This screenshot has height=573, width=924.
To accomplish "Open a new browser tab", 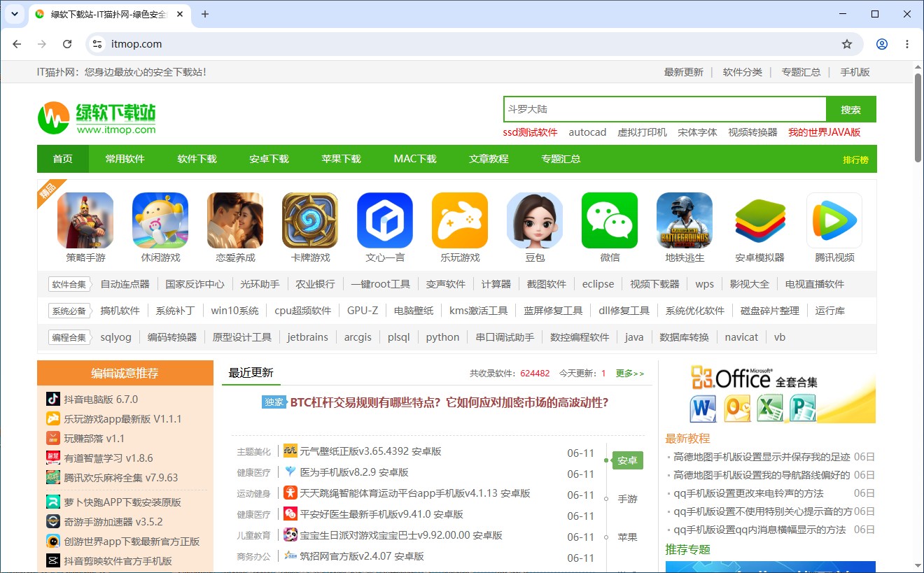I will [205, 14].
